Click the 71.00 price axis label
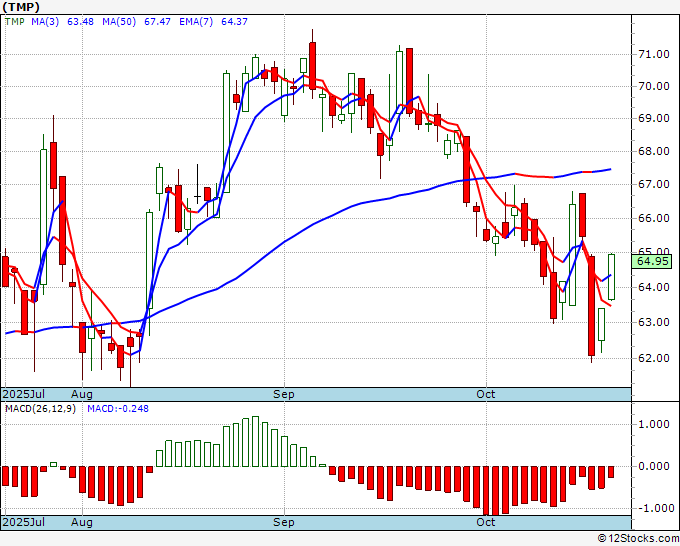 pyautogui.click(x=654, y=54)
